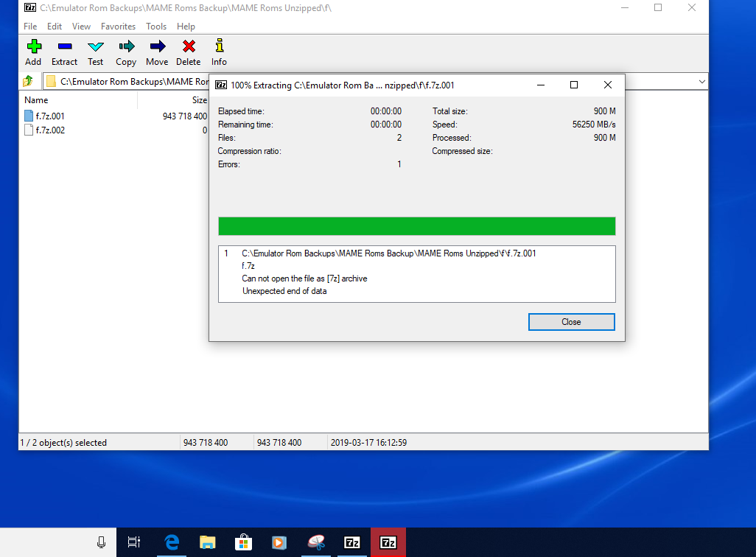Click the Move toolbar icon
This screenshot has width=756, height=557.
coord(157,52)
